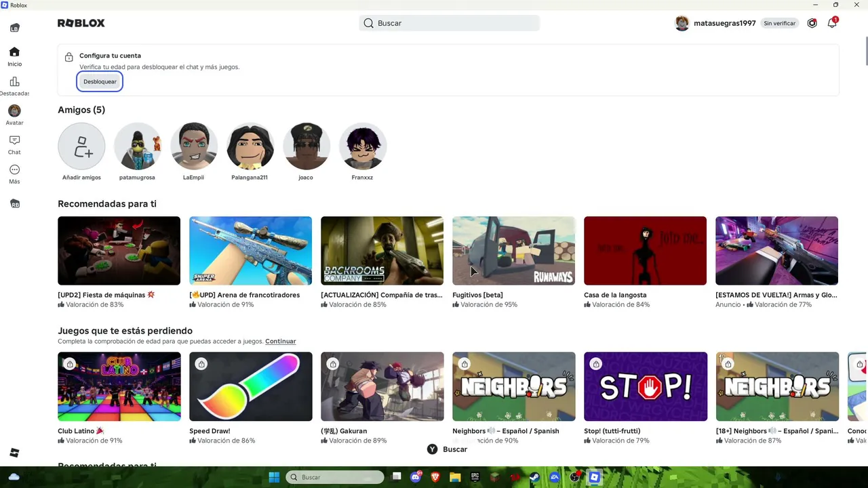Open friend Palangana211's avatar
Image resolution: width=868 pixels, height=488 pixels.
point(250,146)
